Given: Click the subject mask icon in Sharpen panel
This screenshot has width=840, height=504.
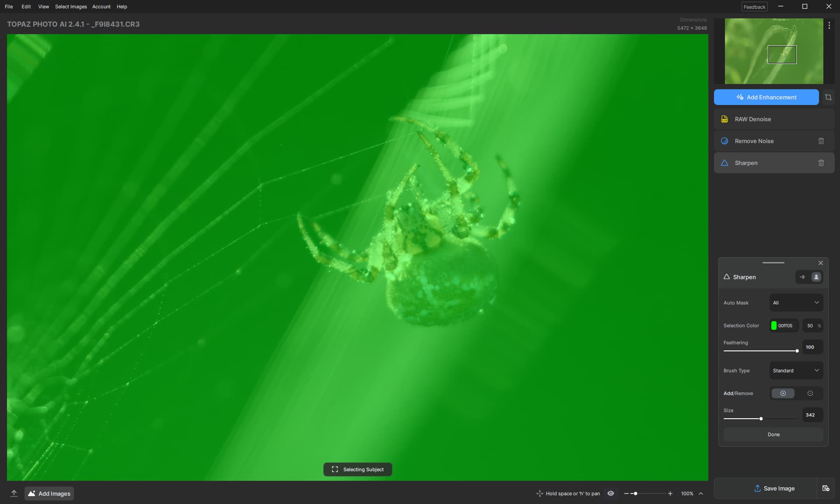Looking at the screenshot, I should pos(816,277).
